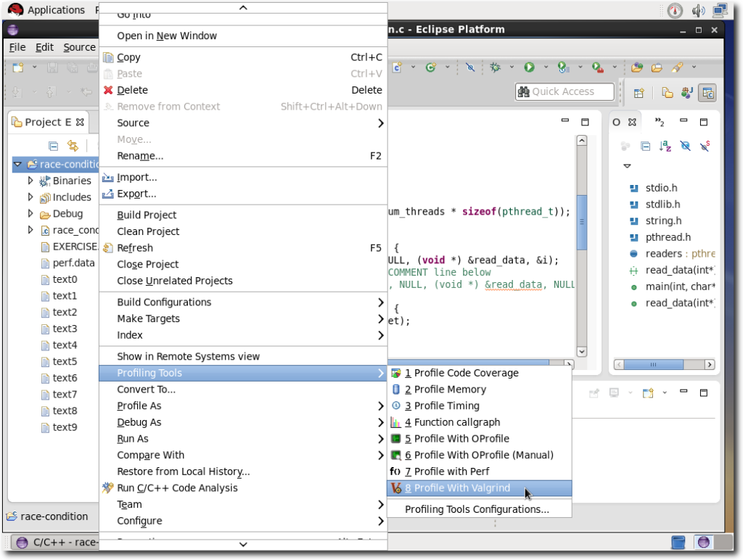The width and height of the screenshot is (743, 560).
Task: Open the C/C++ perspective icon
Action: point(707,92)
